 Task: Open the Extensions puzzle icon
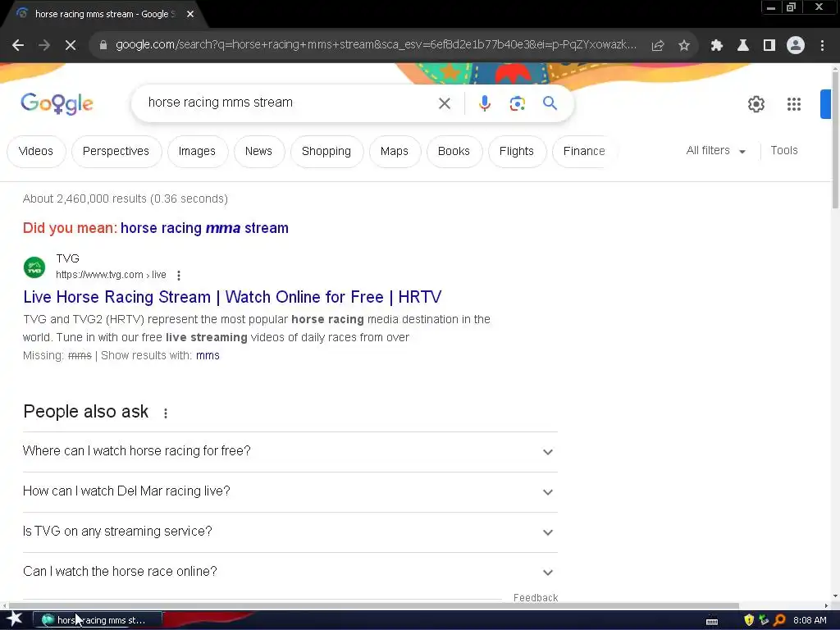click(717, 46)
